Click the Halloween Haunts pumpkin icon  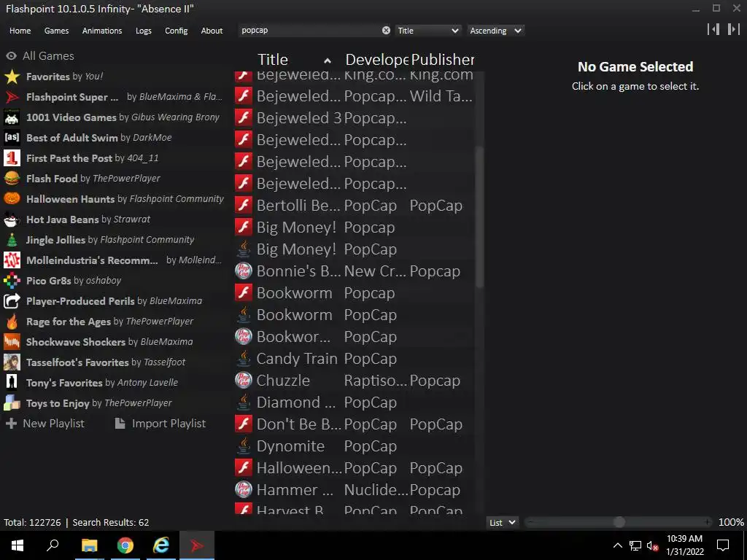tap(12, 198)
